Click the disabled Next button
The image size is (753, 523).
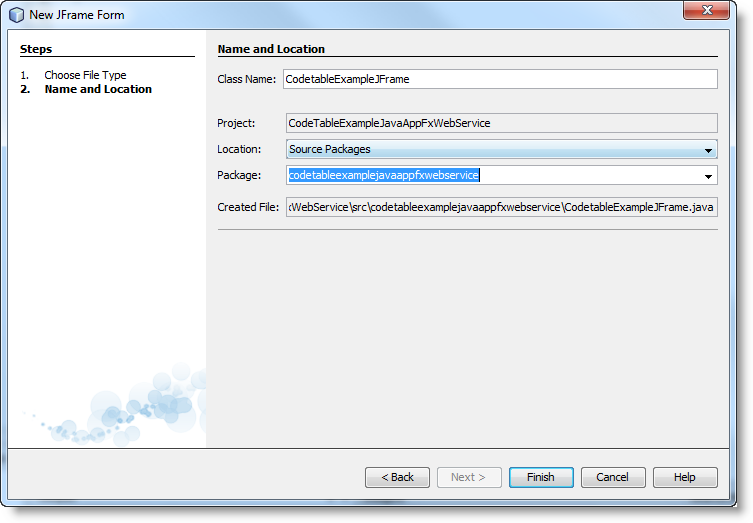click(x=469, y=477)
